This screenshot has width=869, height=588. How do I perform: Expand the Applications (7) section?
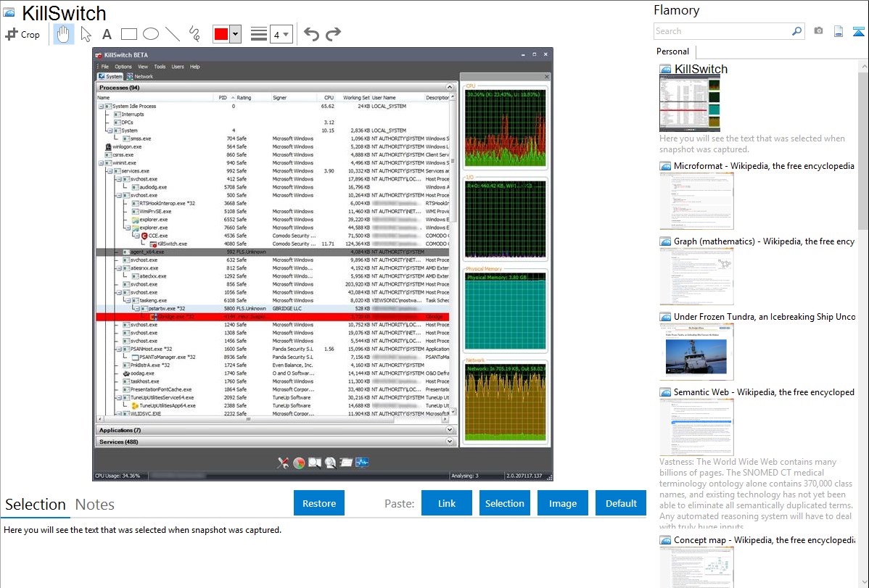point(450,429)
